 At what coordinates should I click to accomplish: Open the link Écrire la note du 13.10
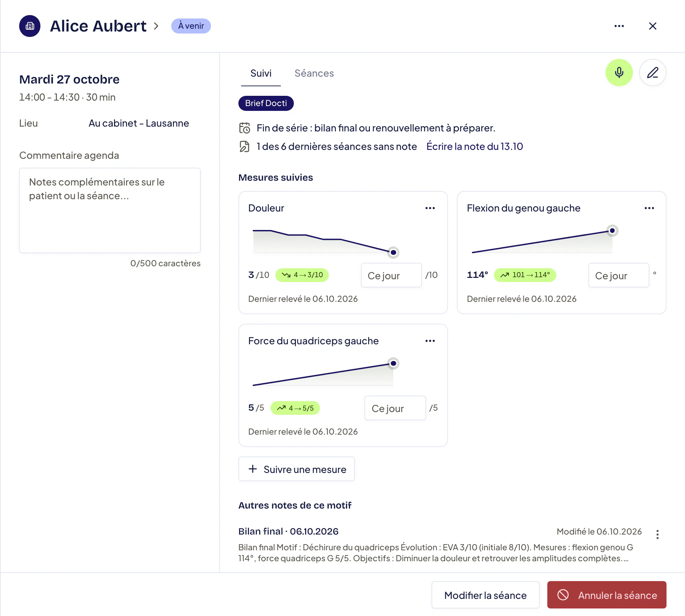click(474, 146)
